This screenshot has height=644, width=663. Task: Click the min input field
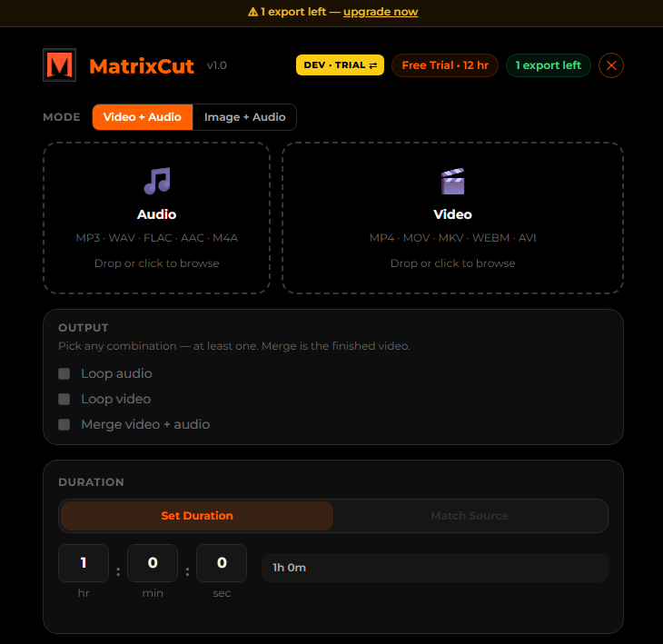pos(153,563)
